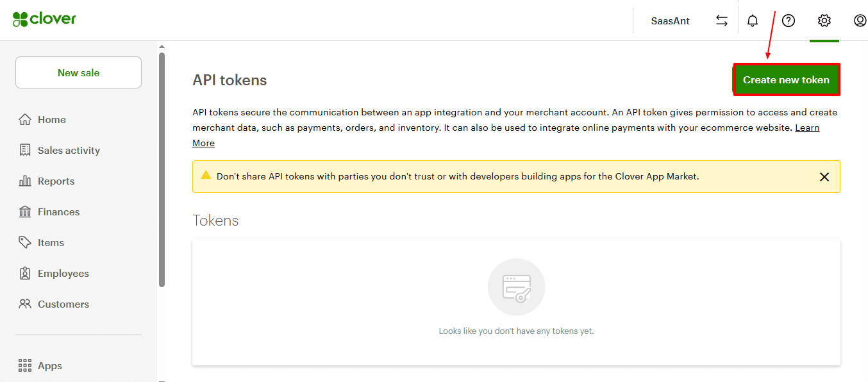Click the Items tag icon
Viewport: 868px width, 382px height.
coord(25,242)
